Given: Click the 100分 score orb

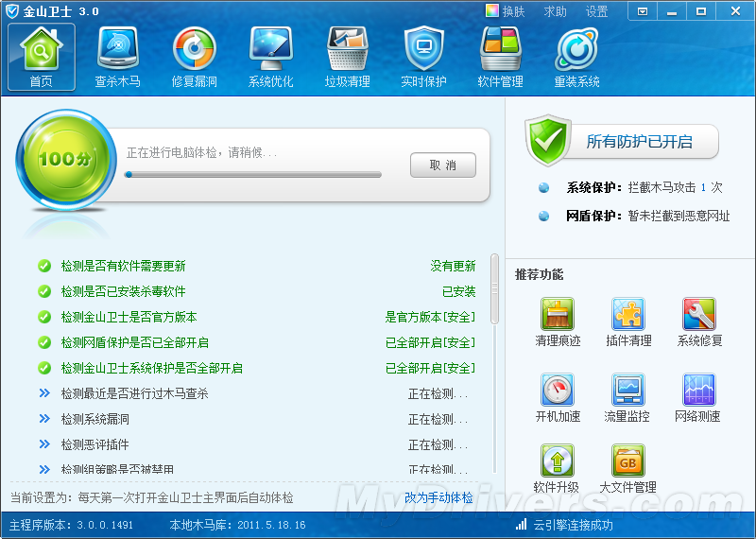Looking at the screenshot, I should [x=66, y=159].
